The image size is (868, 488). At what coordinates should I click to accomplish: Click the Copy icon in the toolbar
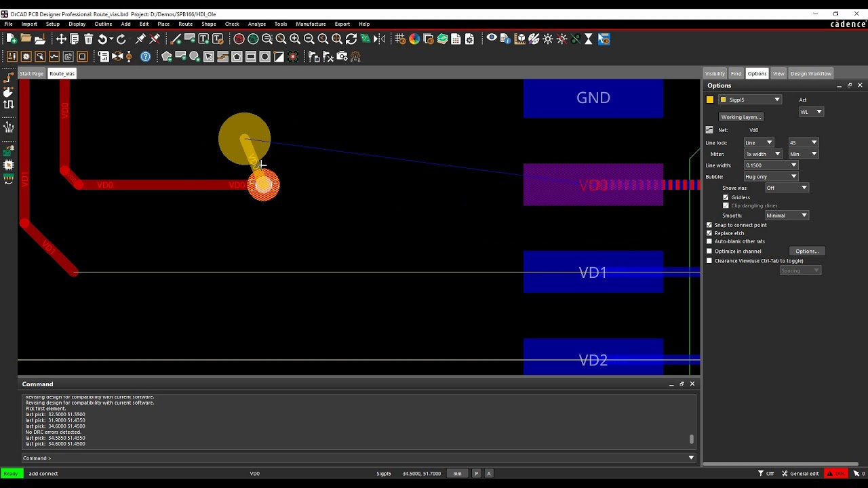click(75, 39)
